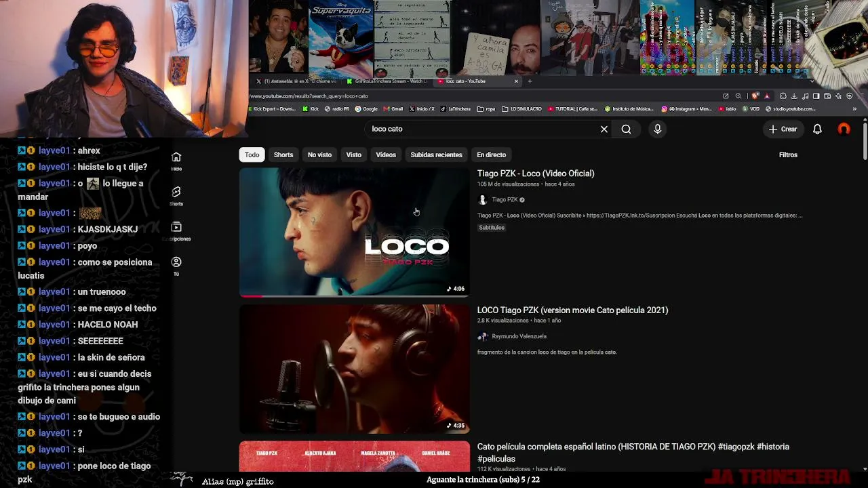
Task: Click the layve01 username beside 'poyo'
Action: coord(54,246)
